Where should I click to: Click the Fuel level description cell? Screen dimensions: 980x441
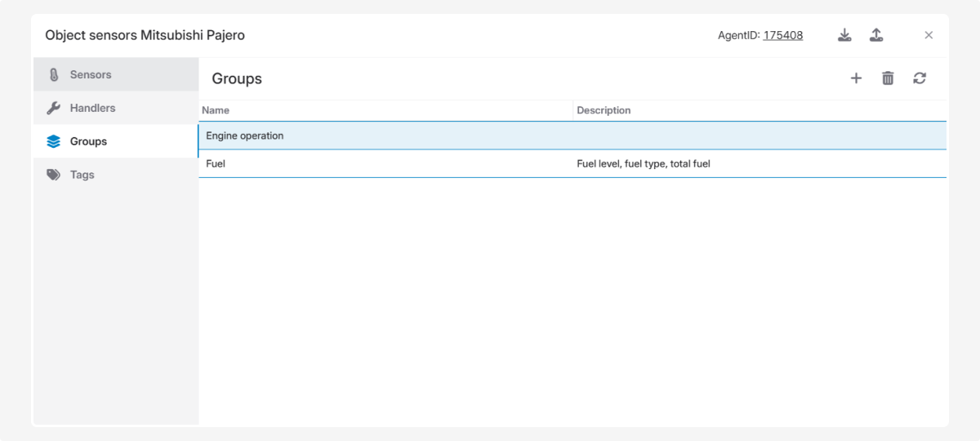pyautogui.click(x=644, y=163)
